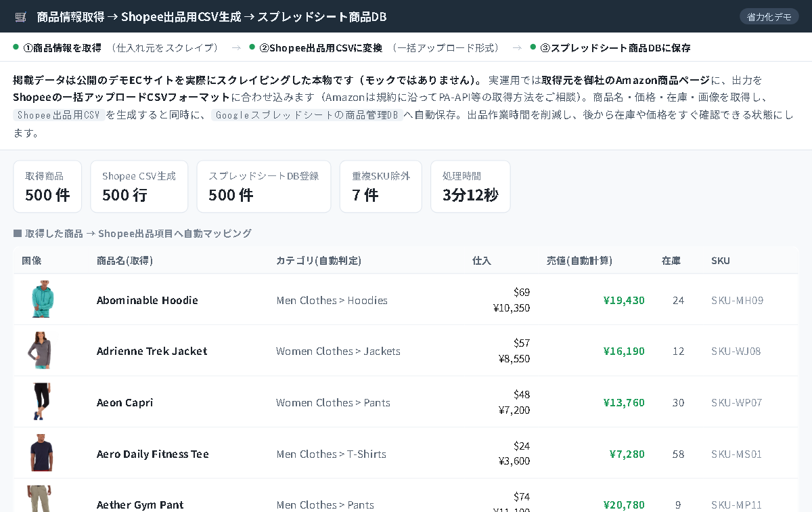Click the 取得した商品 mapping section heading
Screen dimensions: 812x512
[x=133, y=233]
